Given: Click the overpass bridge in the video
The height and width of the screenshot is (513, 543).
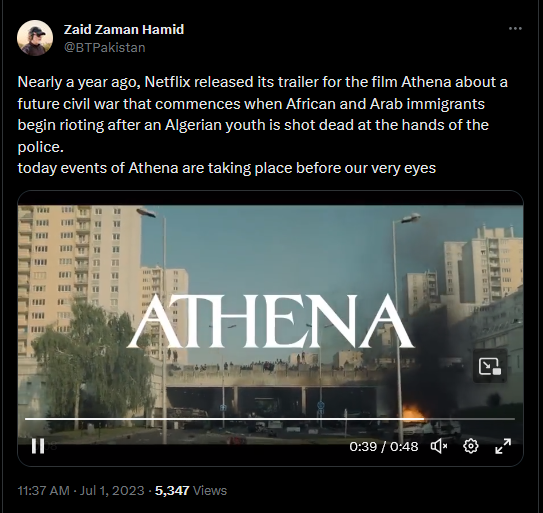Looking at the screenshot, I should pos(274,378).
